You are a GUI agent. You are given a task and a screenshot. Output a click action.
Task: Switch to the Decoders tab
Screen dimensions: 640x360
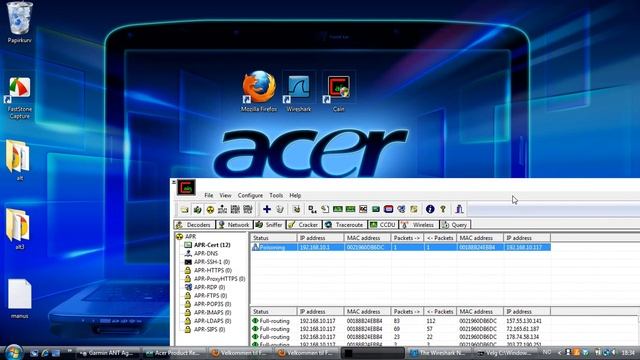pyautogui.click(x=194, y=225)
